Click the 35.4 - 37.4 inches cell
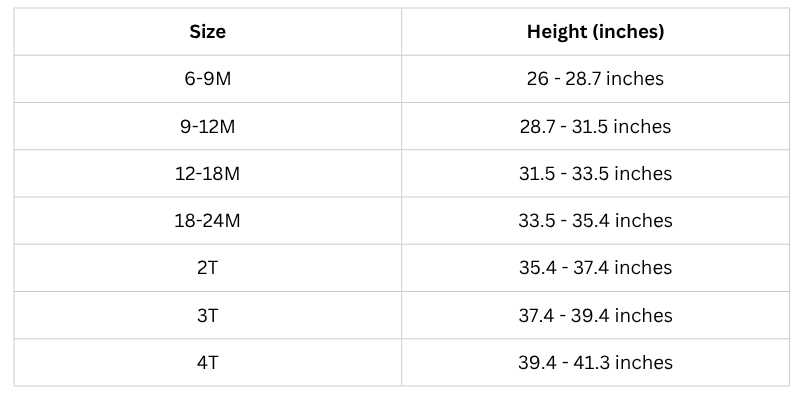The image size is (800, 400). 595,268
